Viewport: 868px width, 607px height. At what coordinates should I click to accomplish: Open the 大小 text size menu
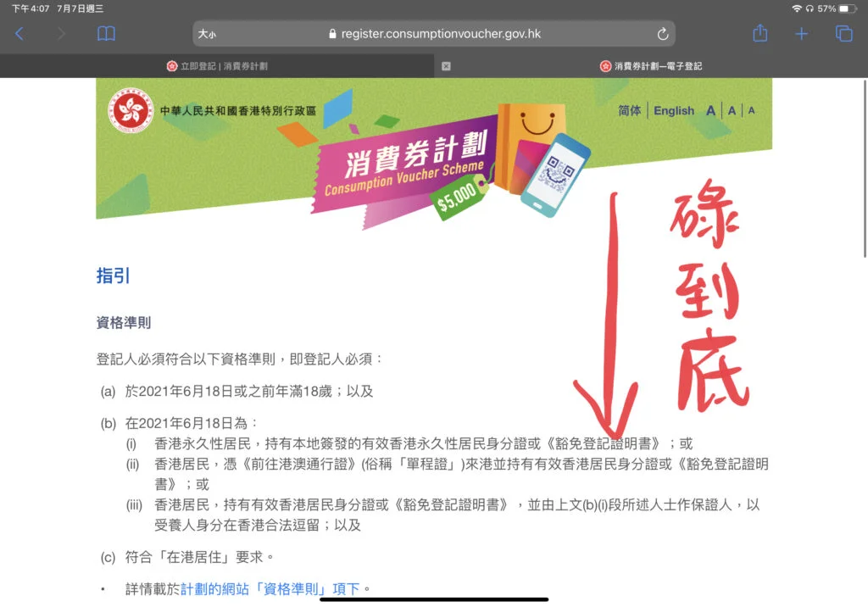[x=207, y=35]
